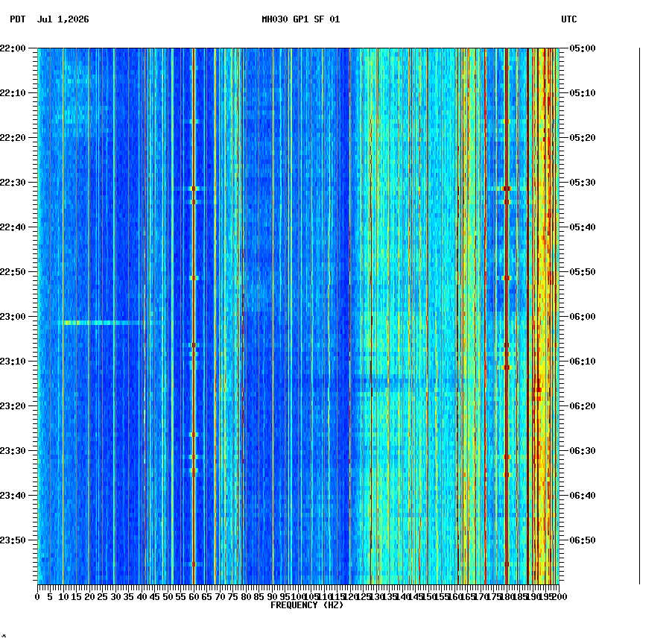
Task: Click the 05:50 UTC time label
Action: 583,272
